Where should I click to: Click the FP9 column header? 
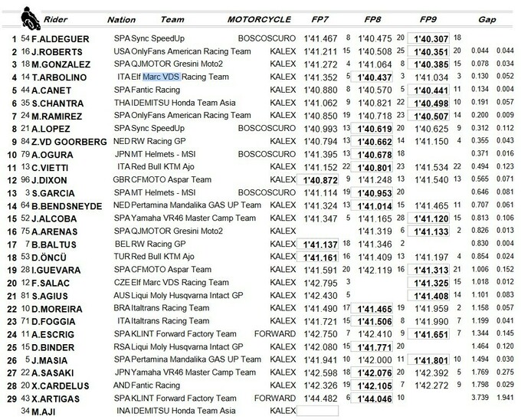pyautogui.click(x=429, y=18)
